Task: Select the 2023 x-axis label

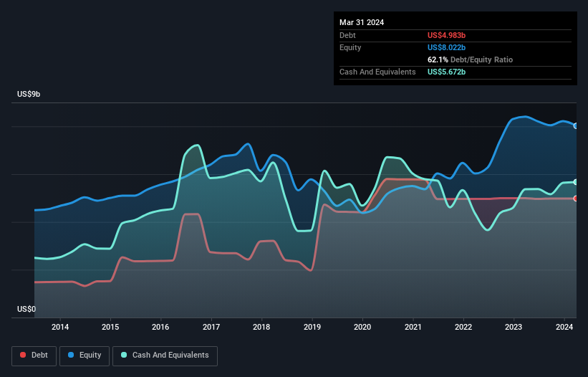Action: click(514, 327)
